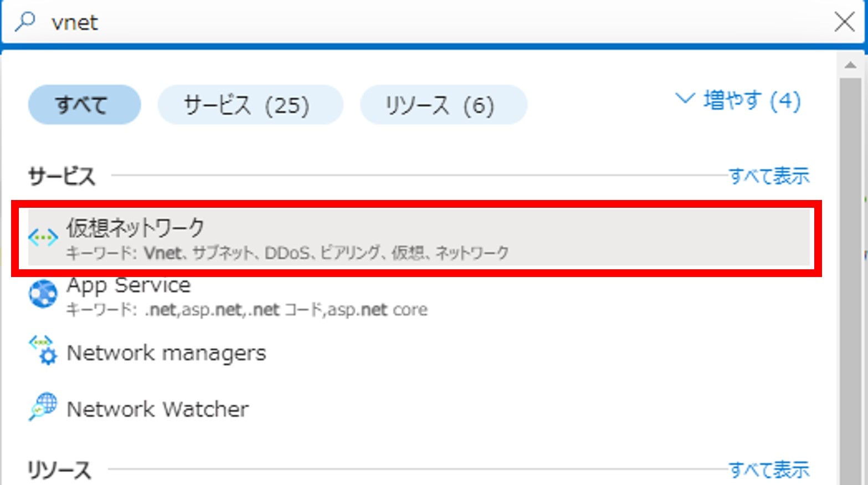Click the 増やす (4) text link
This screenshot has width=868, height=485.
coord(752,100)
